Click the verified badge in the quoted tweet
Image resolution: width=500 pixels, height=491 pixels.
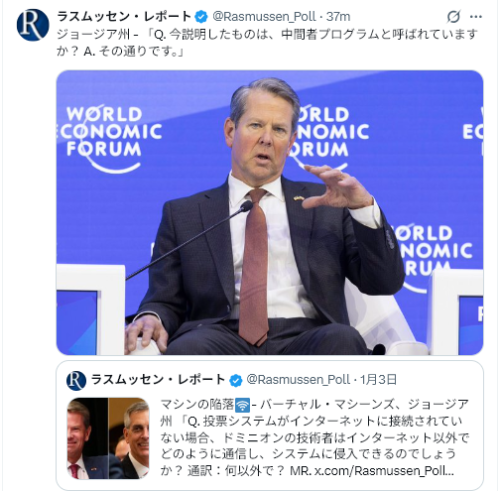236,380
